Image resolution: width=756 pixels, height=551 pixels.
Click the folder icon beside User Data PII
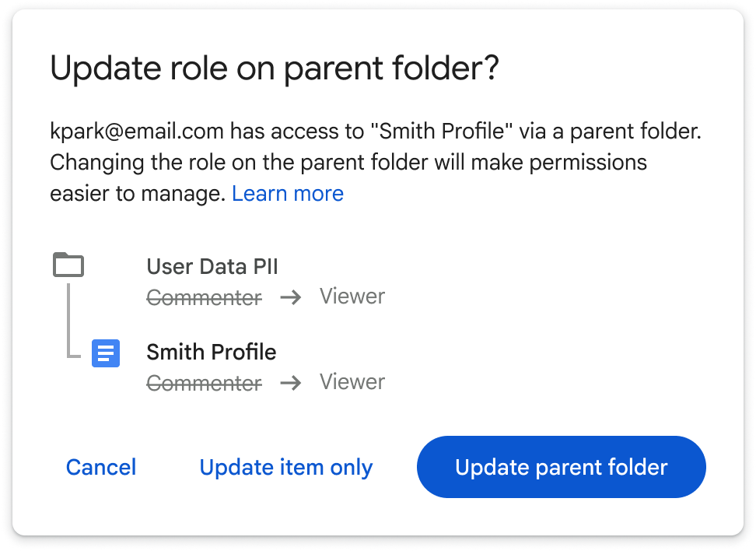(68, 265)
